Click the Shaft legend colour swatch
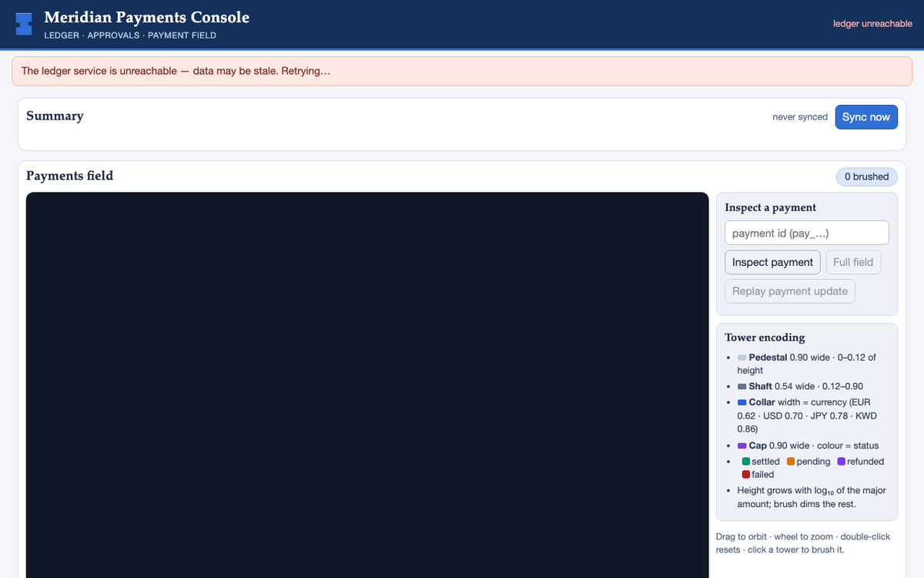This screenshot has height=578, width=924. point(742,386)
